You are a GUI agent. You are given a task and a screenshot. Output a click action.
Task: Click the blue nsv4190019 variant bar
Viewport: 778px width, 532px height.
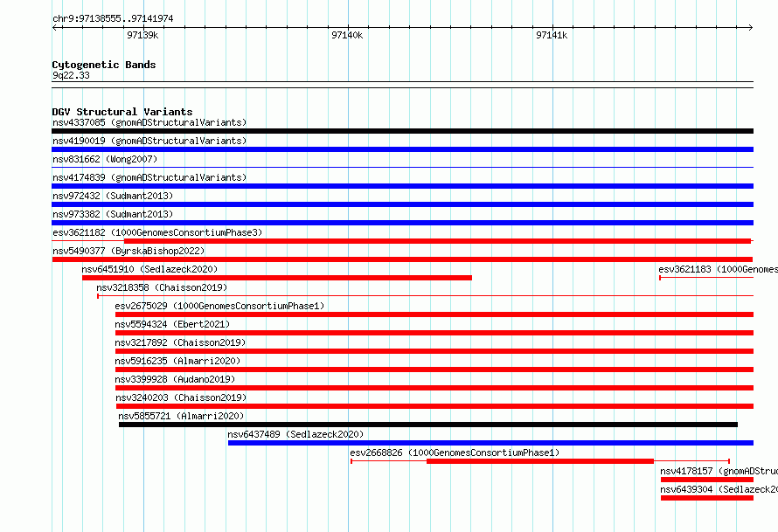402,149
